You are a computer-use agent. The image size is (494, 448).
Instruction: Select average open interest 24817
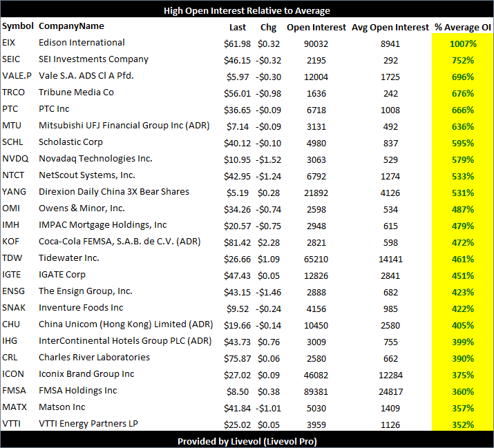390,392
